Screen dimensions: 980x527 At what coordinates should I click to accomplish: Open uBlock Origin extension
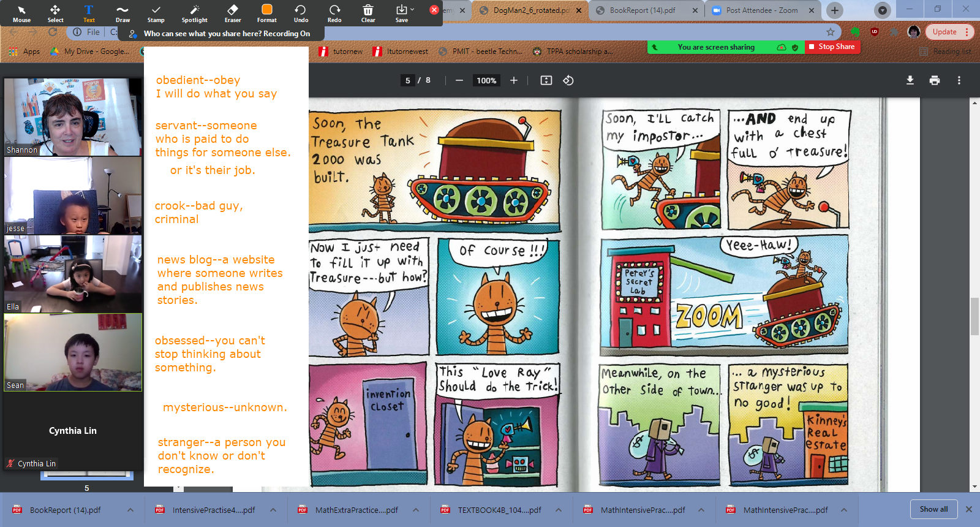pyautogui.click(x=875, y=32)
